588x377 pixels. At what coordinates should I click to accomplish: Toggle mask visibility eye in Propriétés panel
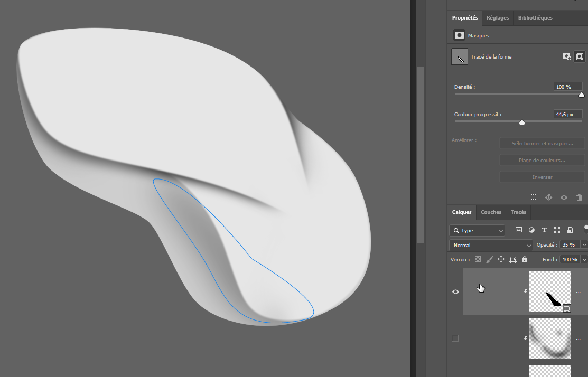point(564,197)
